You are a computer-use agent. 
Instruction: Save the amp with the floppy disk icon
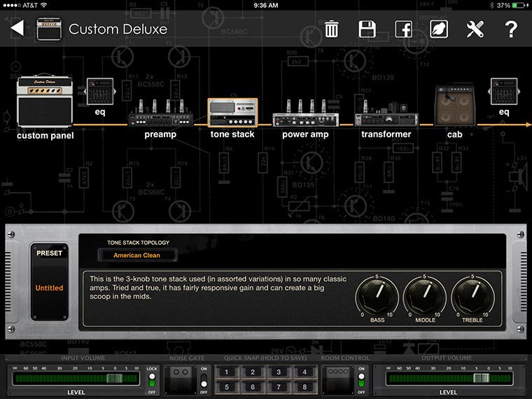[x=367, y=29]
